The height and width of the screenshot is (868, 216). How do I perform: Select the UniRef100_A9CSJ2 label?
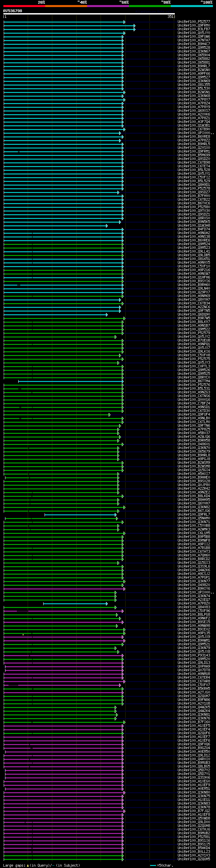coord(194,574)
